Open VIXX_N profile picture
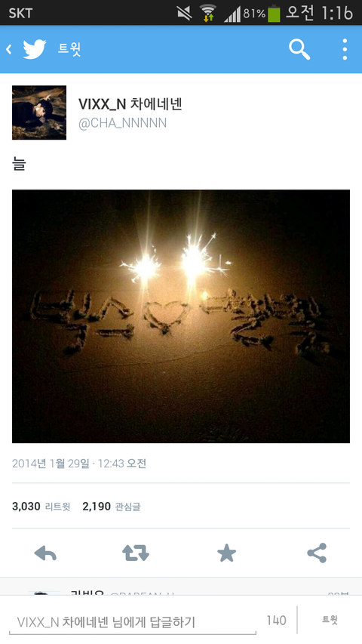 point(39,112)
